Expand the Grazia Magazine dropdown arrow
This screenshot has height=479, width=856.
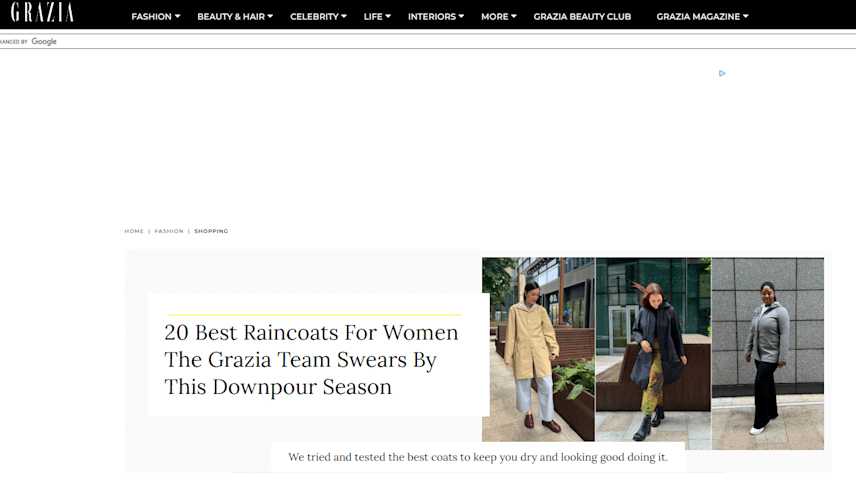tap(746, 16)
